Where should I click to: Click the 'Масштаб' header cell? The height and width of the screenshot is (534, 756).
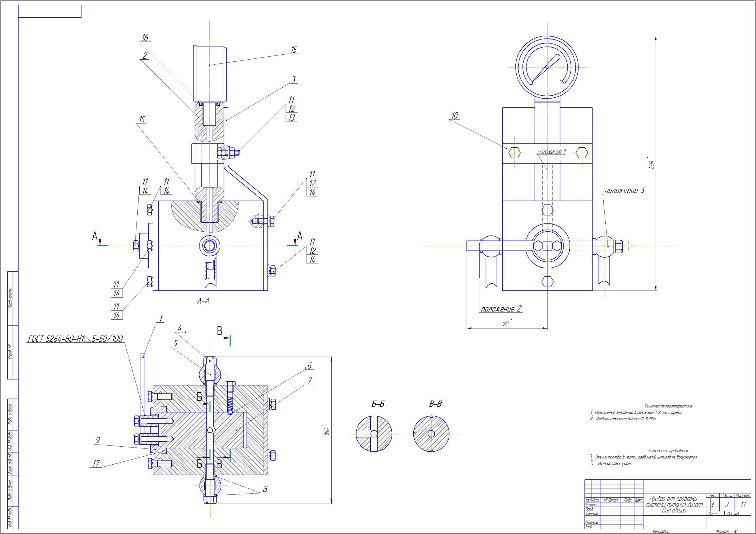click(743, 496)
